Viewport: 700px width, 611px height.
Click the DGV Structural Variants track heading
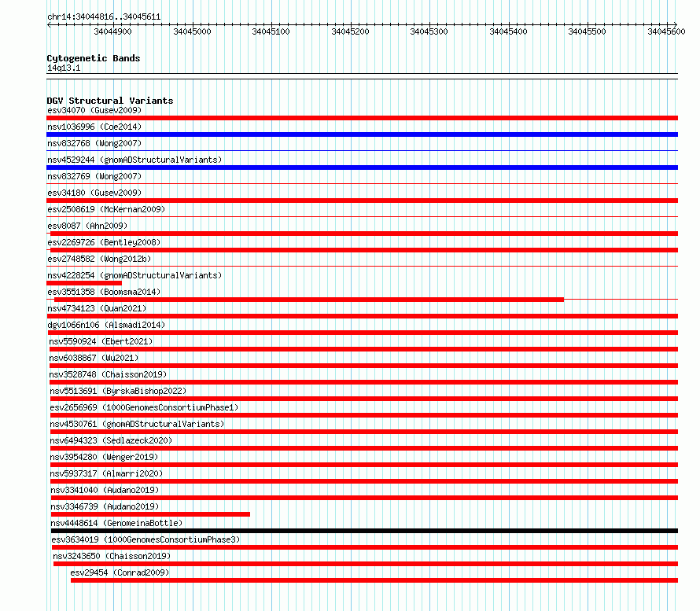click(110, 101)
